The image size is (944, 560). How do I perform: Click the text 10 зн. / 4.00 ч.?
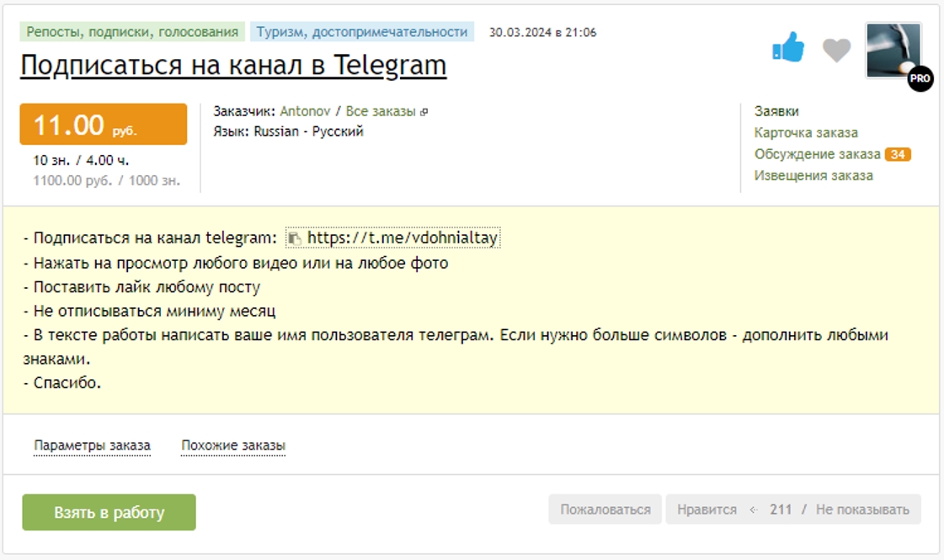click(81, 161)
